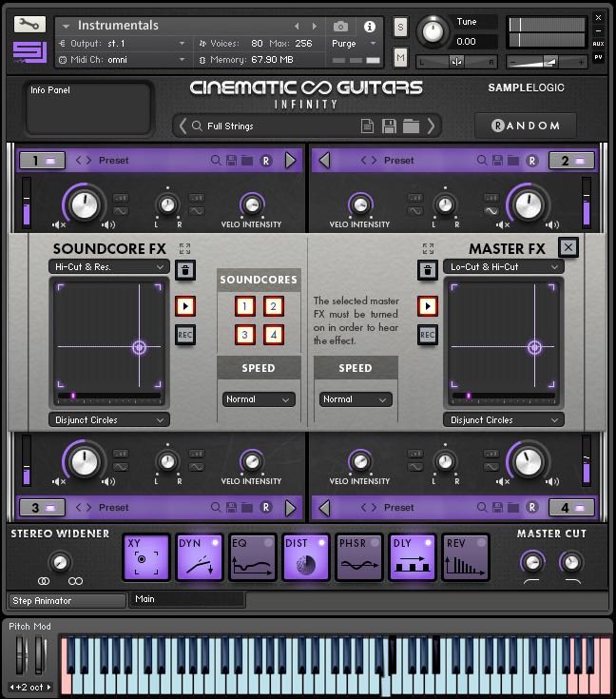Open the Soundcore Speed Normal dropdown

click(x=259, y=399)
